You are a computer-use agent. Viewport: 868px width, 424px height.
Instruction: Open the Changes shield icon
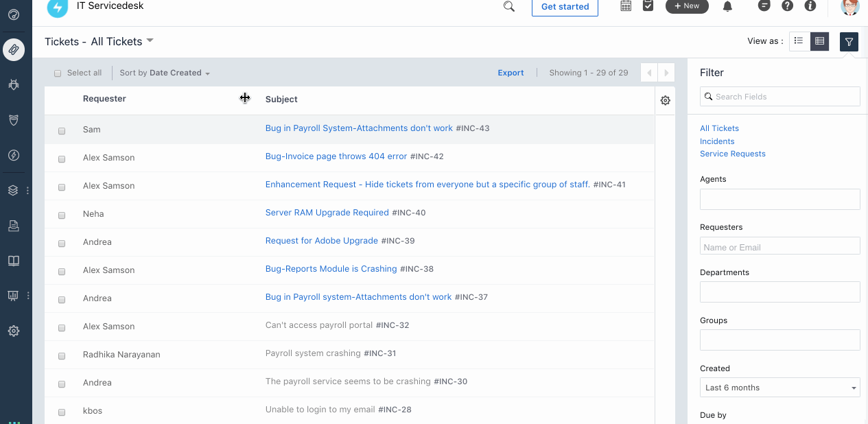point(14,120)
